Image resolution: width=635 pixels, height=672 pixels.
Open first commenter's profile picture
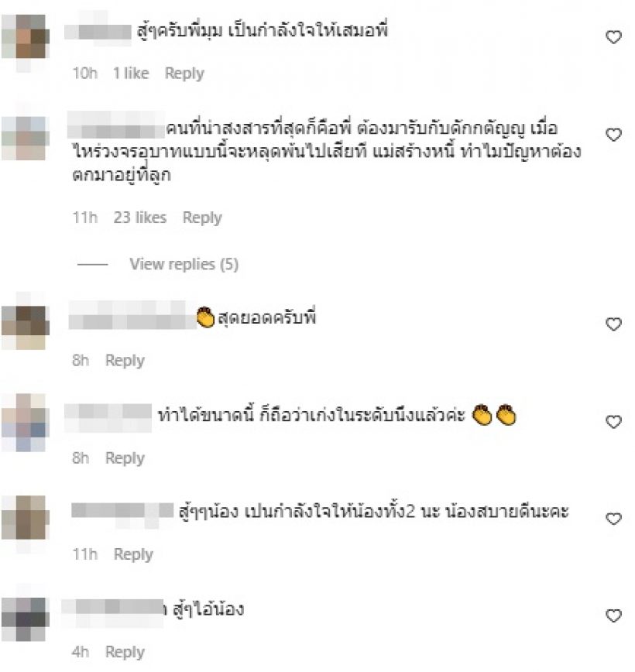26,37
